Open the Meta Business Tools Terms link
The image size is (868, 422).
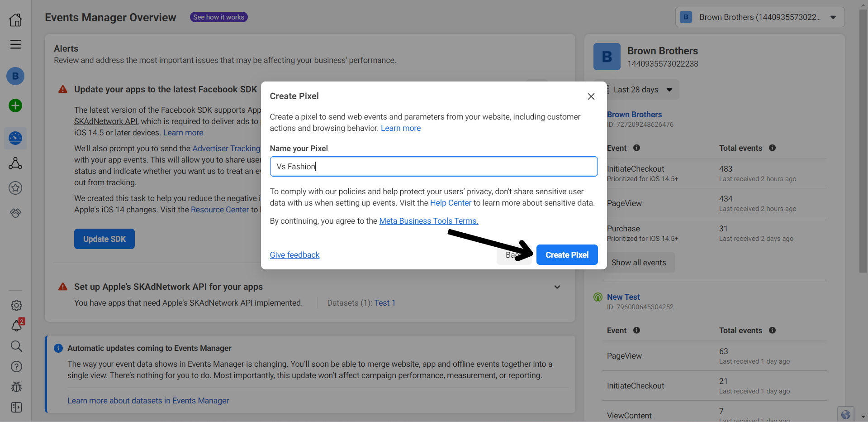pyautogui.click(x=428, y=221)
